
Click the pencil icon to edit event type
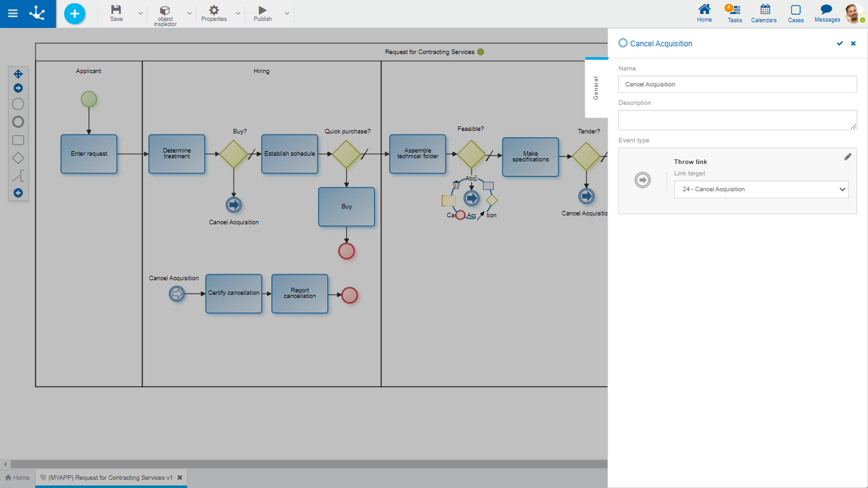pos(848,157)
